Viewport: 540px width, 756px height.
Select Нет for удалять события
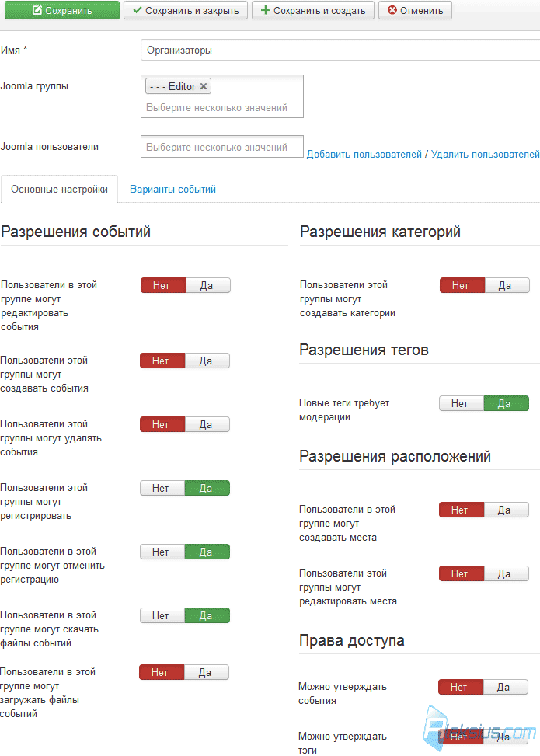click(x=162, y=424)
